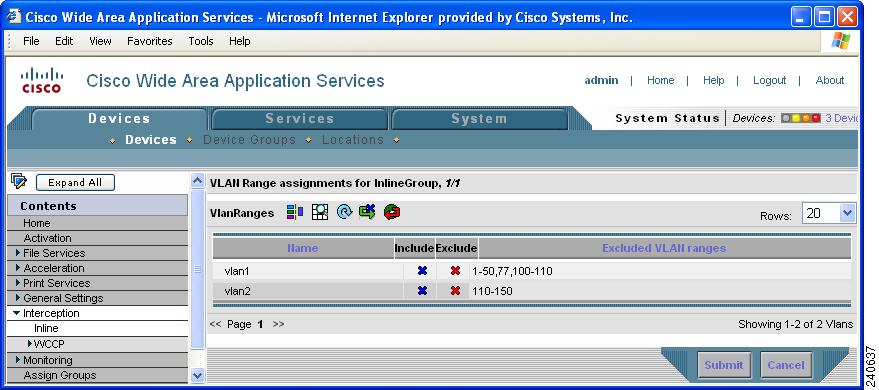Viewport: 879px width, 390px height.
Task: Switch to the Services tab
Action: click(299, 119)
